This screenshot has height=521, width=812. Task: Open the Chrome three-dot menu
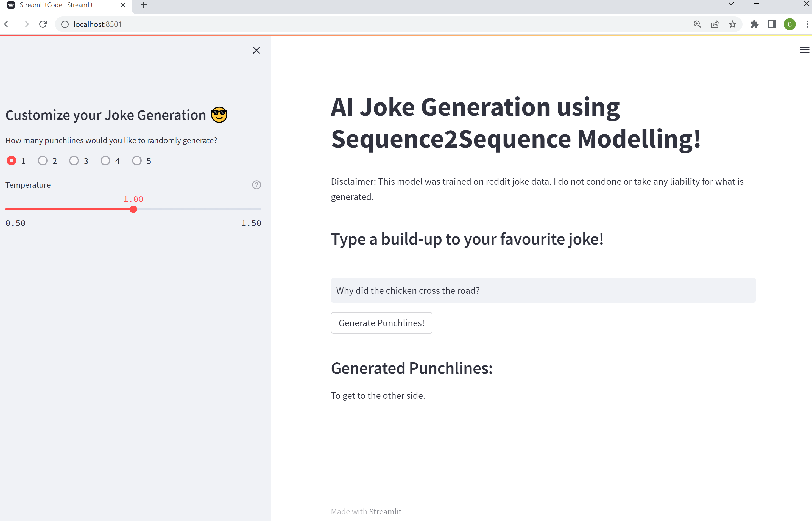pos(808,24)
